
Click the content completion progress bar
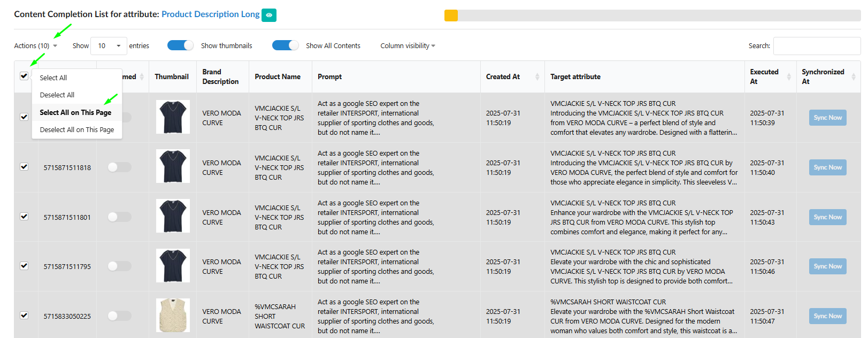(x=652, y=16)
